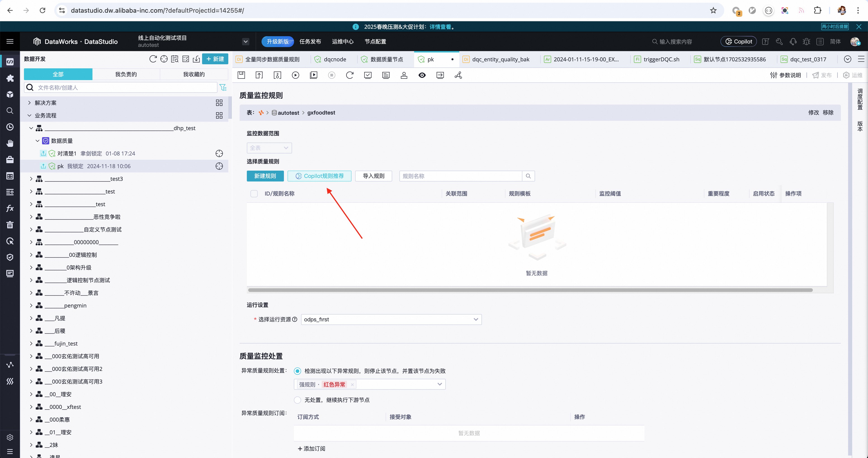
Task: Select the stop-node-on-abnormal-rule radio option
Action: [x=297, y=371]
